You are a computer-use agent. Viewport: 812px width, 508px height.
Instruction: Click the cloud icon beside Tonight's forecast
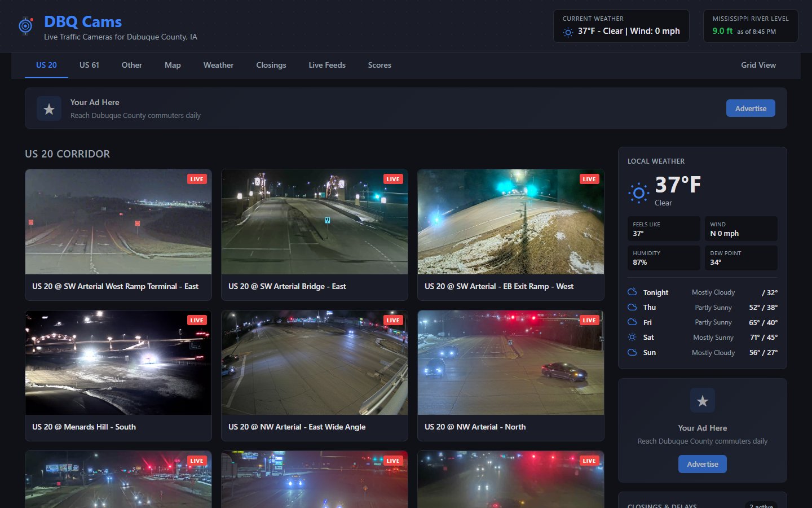tap(632, 292)
